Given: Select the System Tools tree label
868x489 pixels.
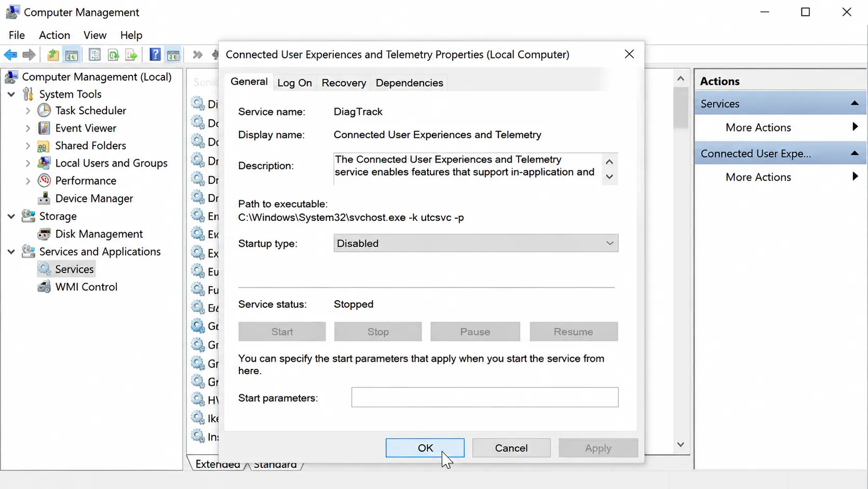Looking at the screenshot, I should pyautogui.click(x=70, y=94).
